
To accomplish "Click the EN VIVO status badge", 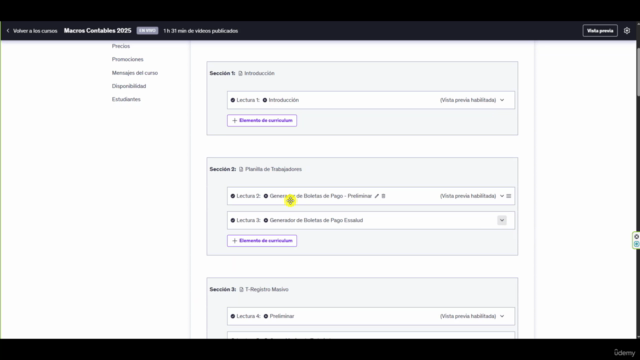I will coord(147,31).
